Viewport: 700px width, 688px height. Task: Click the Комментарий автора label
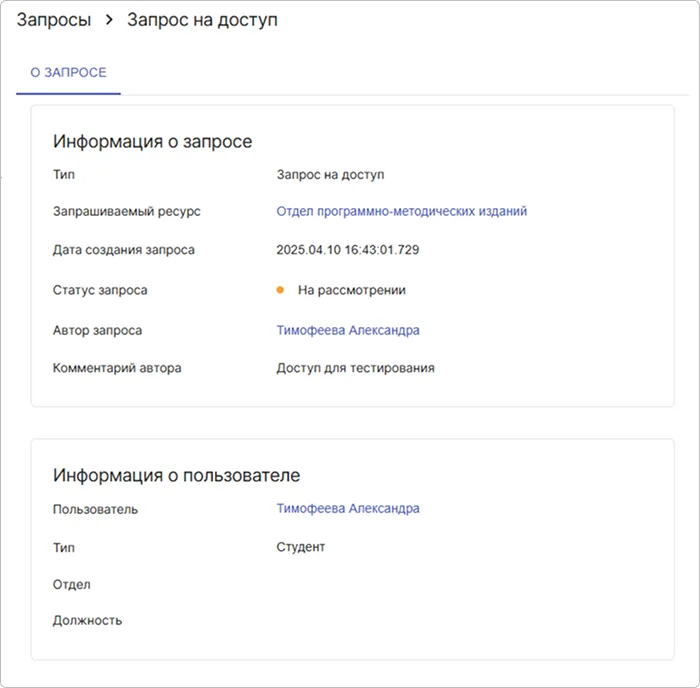coord(117,368)
